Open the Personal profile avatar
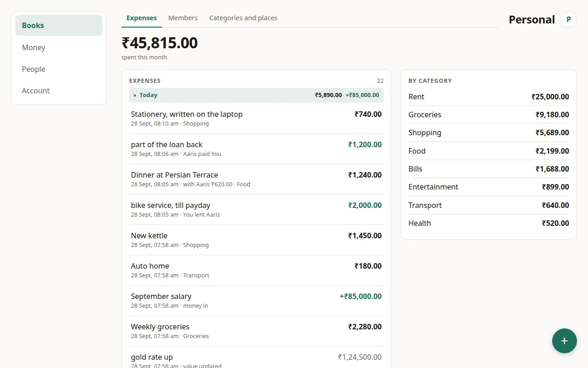This screenshot has height=368, width=588. point(569,19)
